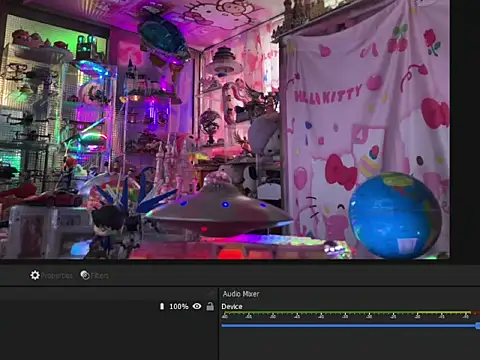Click the black canvas area beside preview
This screenshot has height=360, width=480.
click(x=465, y=130)
